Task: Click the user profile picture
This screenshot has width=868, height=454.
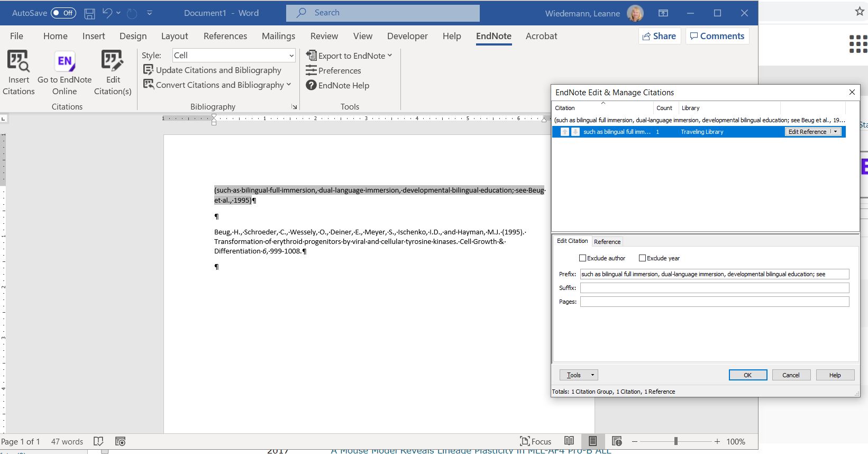Action: click(635, 13)
